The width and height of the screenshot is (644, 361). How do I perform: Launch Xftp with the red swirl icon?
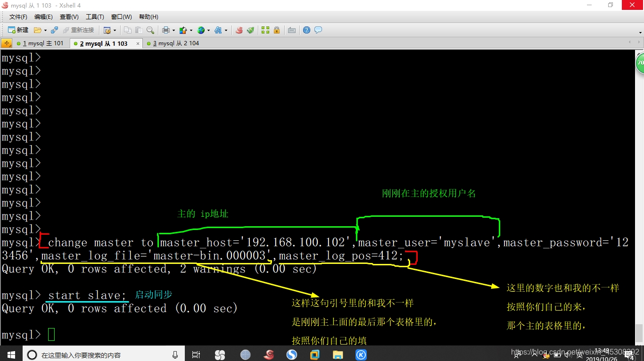point(239,30)
